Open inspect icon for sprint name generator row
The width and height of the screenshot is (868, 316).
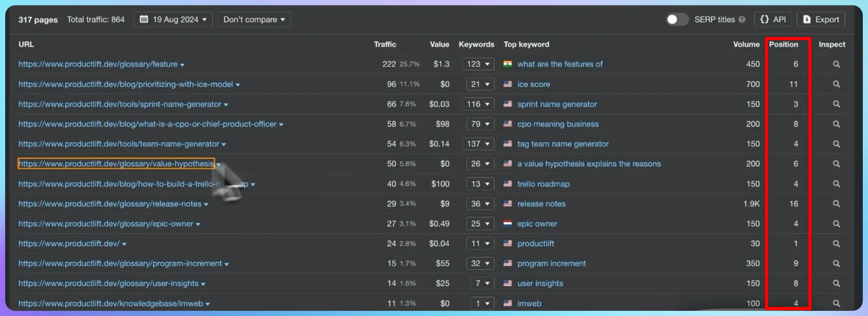point(836,104)
